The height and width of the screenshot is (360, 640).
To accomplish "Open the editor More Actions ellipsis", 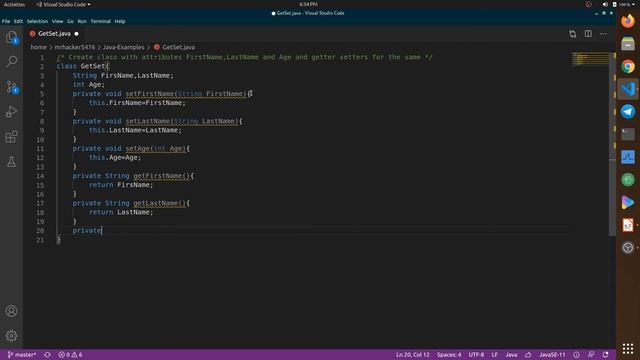I will pyautogui.click(x=603, y=34).
